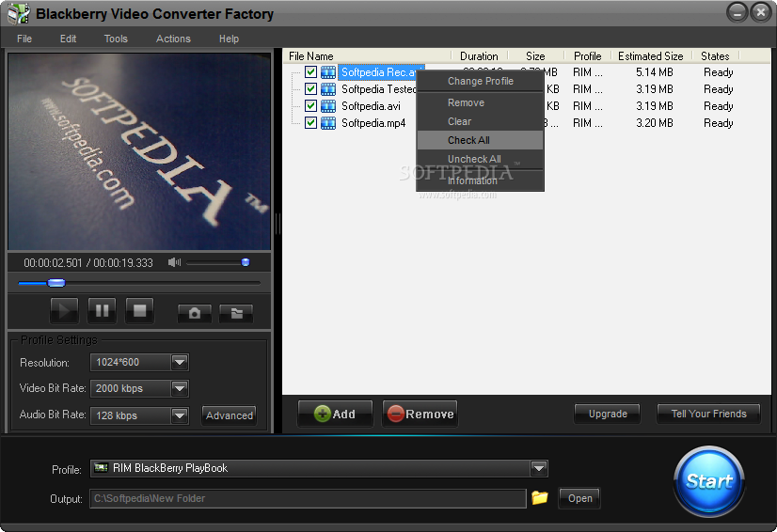
Task: Click the Open output folder button
Action: point(579,498)
